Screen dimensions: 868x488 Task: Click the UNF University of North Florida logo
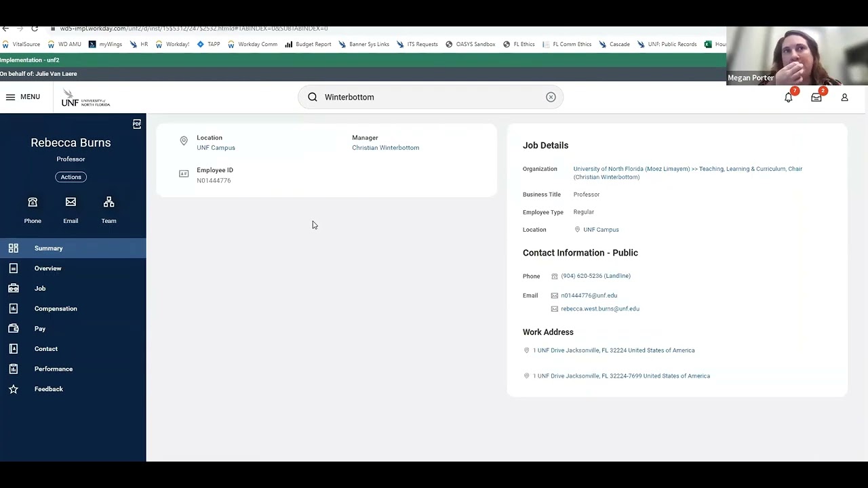click(x=85, y=98)
